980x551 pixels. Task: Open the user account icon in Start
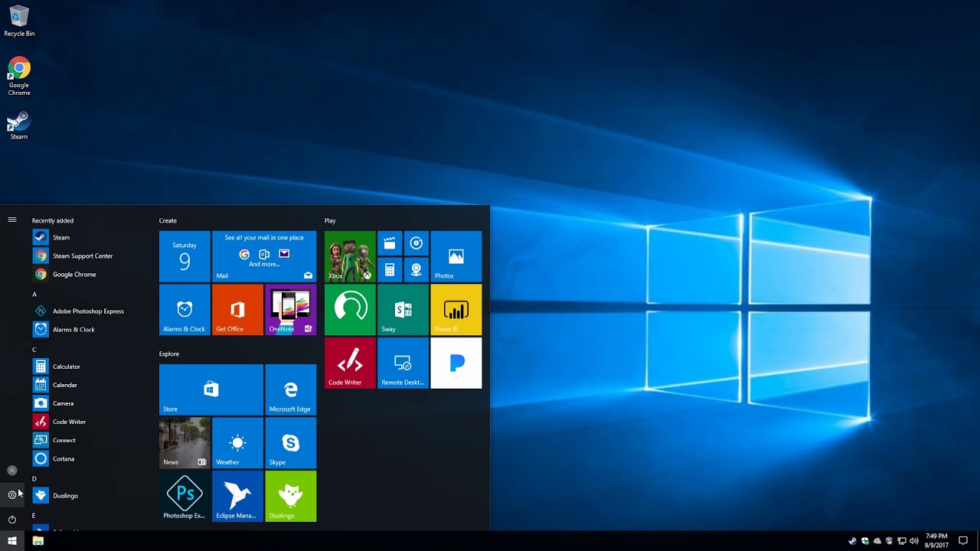pyautogui.click(x=12, y=471)
